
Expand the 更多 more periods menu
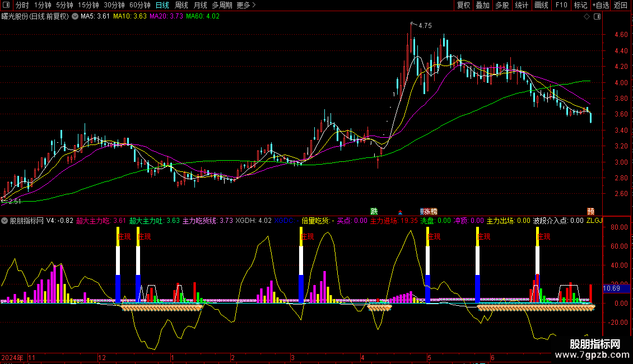click(x=246, y=5)
